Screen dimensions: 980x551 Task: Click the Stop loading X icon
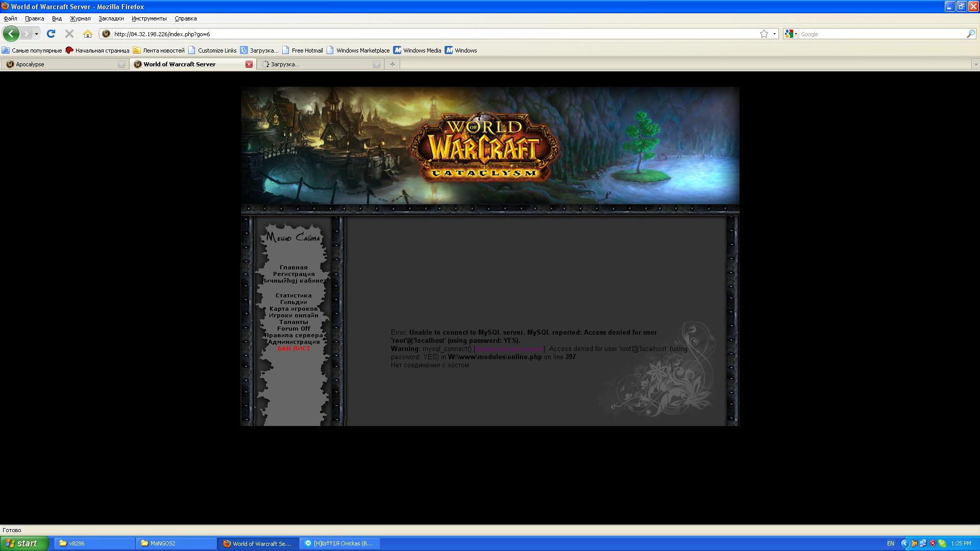[69, 34]
